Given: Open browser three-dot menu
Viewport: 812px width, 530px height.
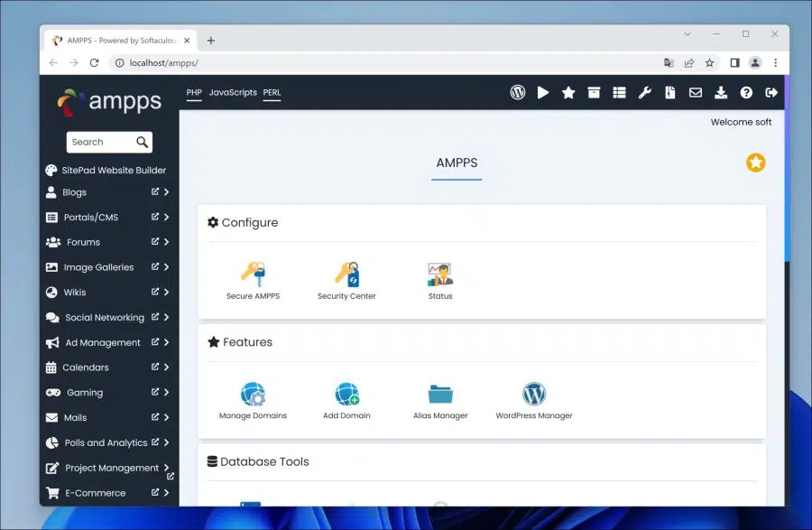Looking at the screenshot, I should tap(775, 62).
